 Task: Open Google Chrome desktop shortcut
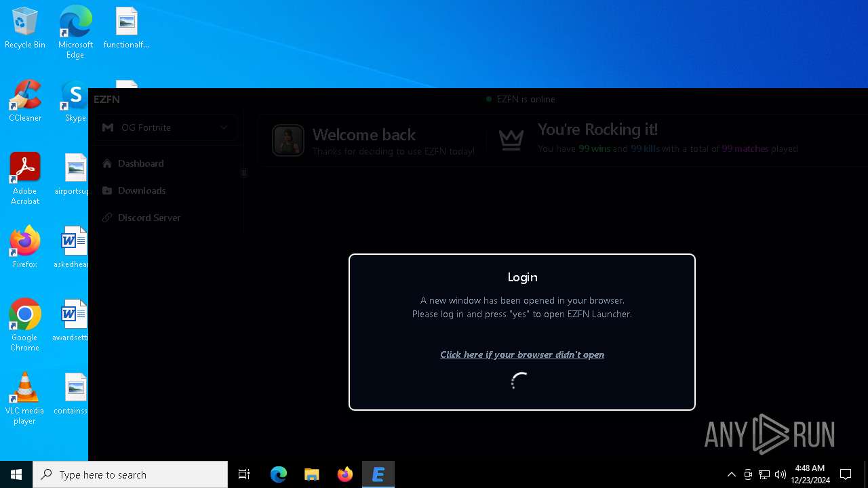pos(25,325)
